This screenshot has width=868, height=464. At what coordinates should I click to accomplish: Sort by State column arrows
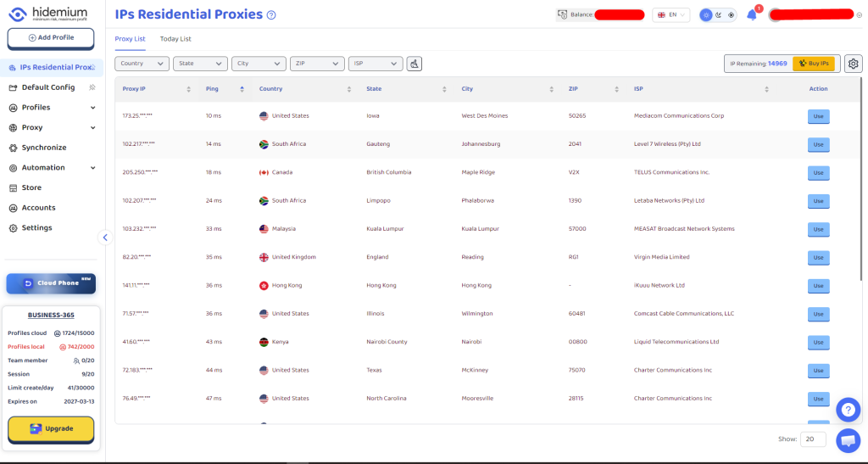(x=444, y=89)
